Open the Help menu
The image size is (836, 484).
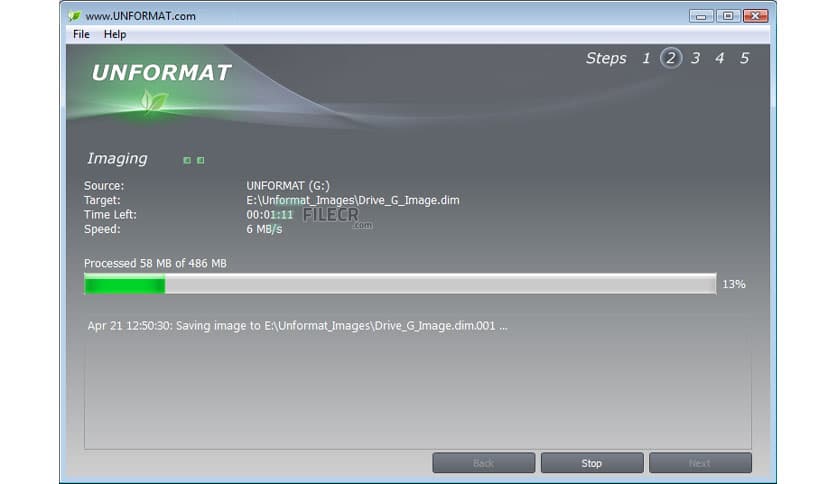click(115, 34)
